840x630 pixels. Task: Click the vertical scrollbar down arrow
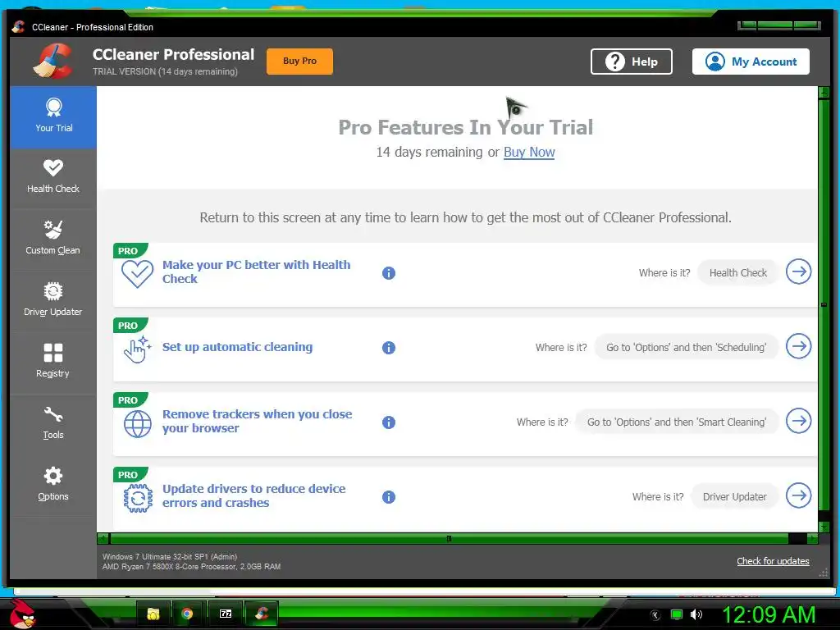(x=824, y=527)
